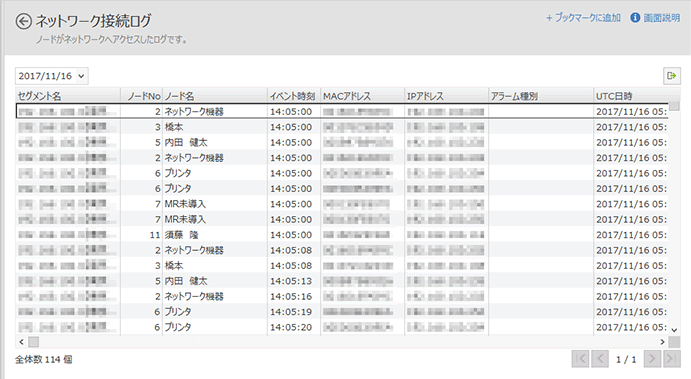Viewport: 691px width, 379px height.
Task: Sort by アラーム種別 column header
Action: 541,96
